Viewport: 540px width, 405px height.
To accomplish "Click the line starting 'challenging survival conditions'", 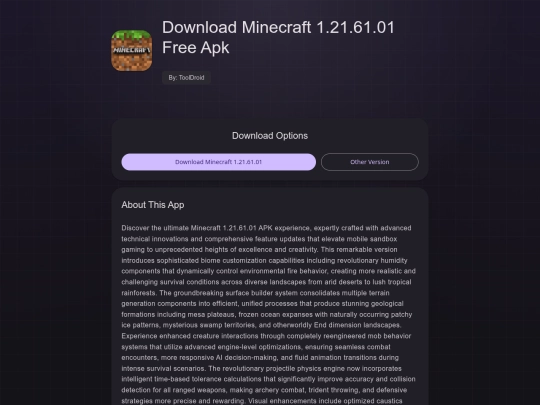I will 266,282.
